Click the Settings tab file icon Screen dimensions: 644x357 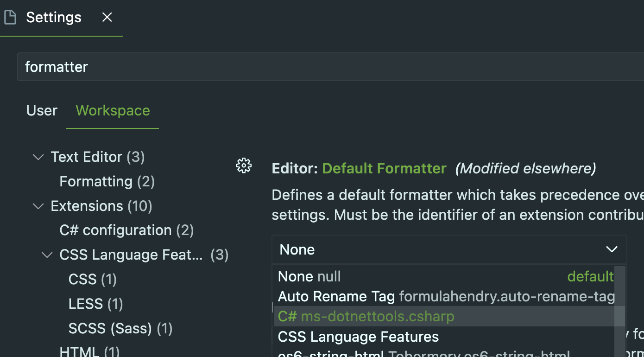(10, 18)
